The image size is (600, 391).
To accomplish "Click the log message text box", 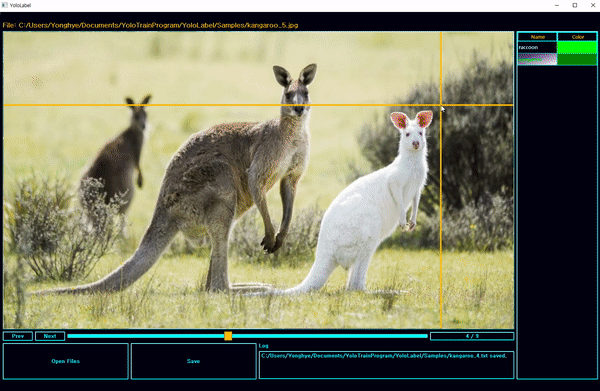I will click(x=386, y=365).
